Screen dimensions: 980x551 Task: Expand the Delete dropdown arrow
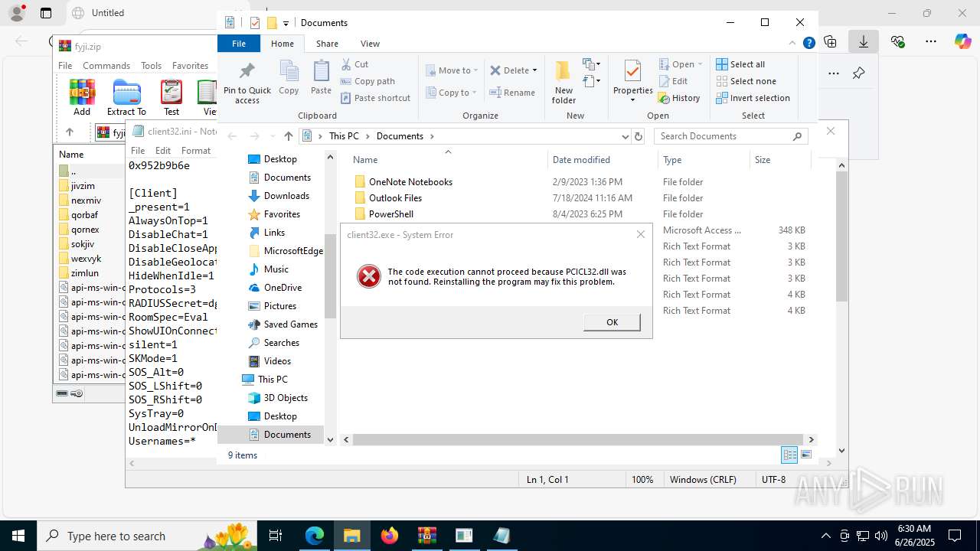[x=534, y=70]
